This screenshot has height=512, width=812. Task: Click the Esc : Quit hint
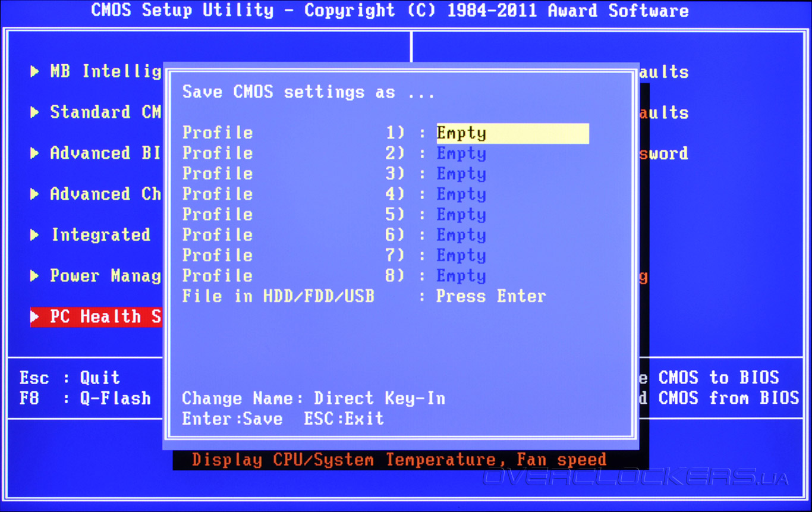click(70, 378)
